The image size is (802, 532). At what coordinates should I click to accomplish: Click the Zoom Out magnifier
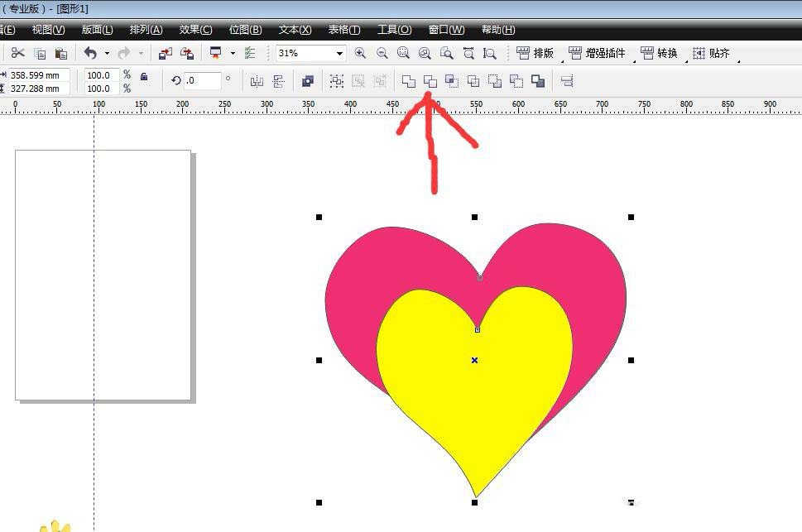coord(382,53)
